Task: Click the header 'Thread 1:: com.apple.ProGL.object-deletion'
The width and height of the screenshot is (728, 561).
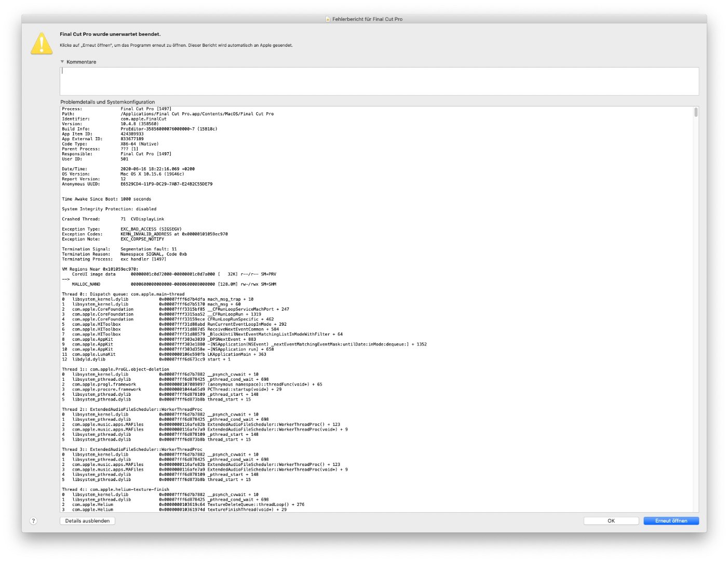Action: [x=115, y=369]
